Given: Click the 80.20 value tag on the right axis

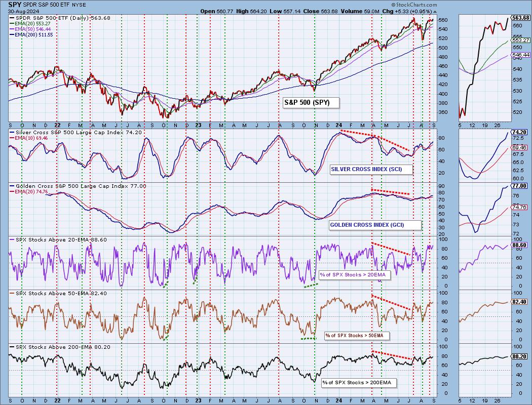Looking at the screenshot, I should (519, 356).
